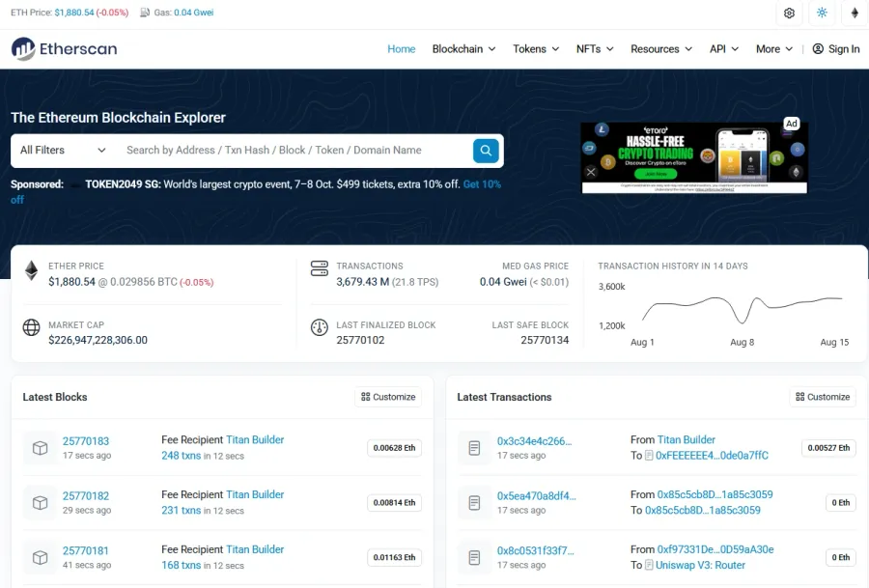Open block 25770181
Screen dimensions: 869x588
[85, 551]
